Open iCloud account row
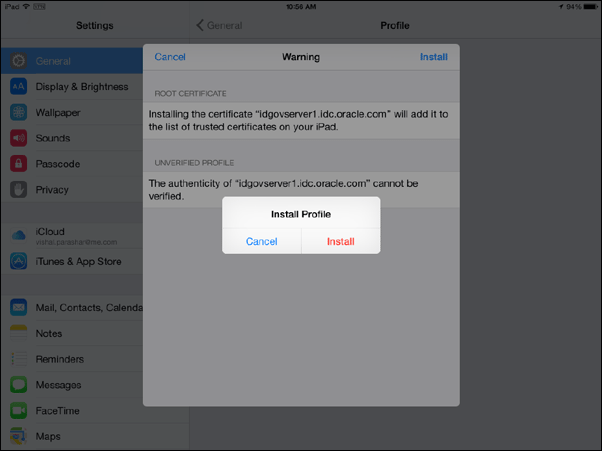 tap(72, 236)
